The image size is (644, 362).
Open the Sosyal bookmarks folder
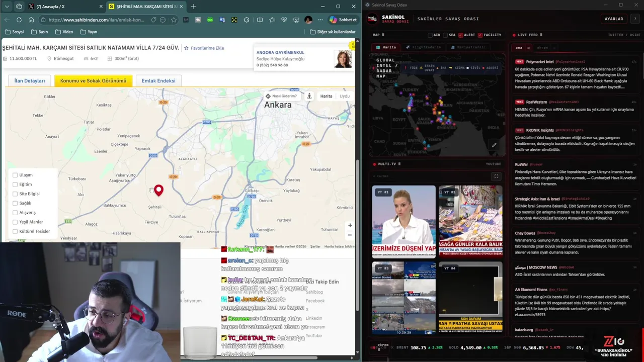pos(14,32)
